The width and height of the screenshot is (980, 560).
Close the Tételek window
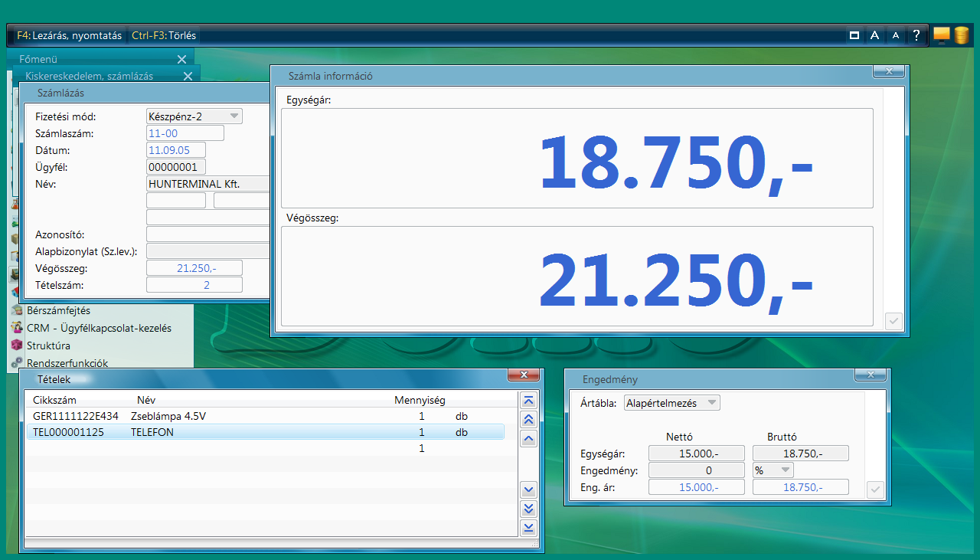tap(524, 375)
